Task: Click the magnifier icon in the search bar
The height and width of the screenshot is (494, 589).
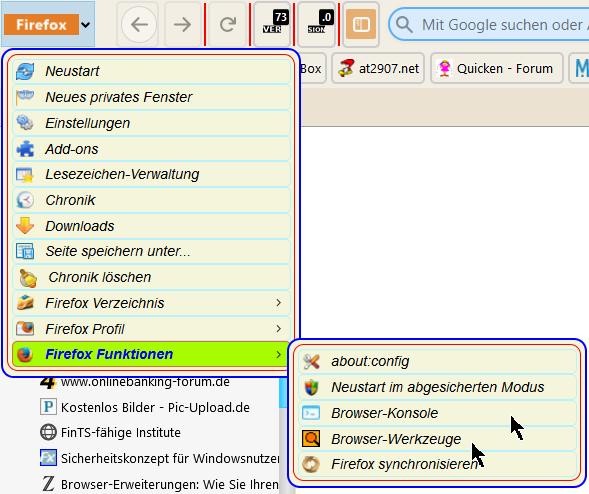Action: [x=404, y=25]
